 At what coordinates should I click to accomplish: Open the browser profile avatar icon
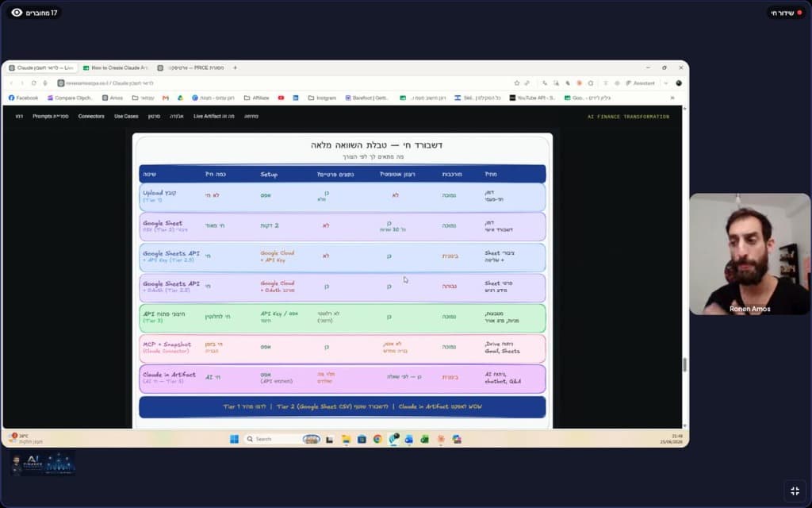point(679,83)
